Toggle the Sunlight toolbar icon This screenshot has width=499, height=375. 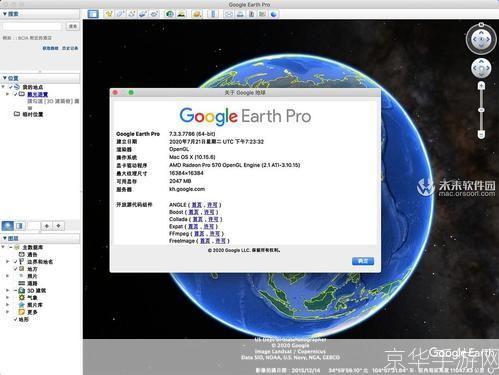pos(181,14)
